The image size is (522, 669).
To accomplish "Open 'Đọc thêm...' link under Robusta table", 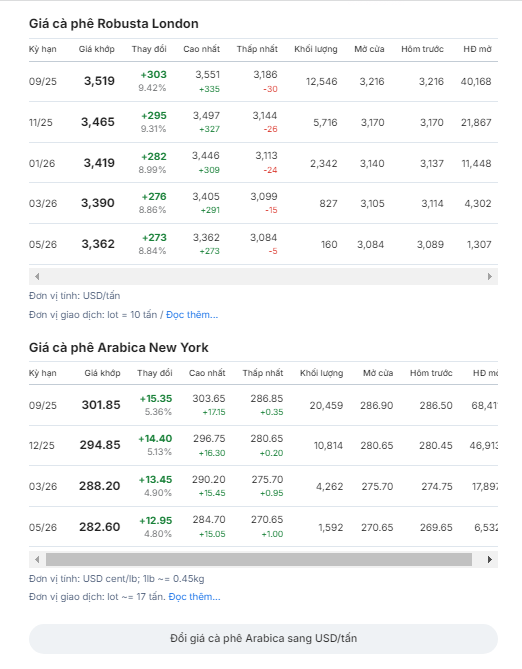I will [192, 315].
